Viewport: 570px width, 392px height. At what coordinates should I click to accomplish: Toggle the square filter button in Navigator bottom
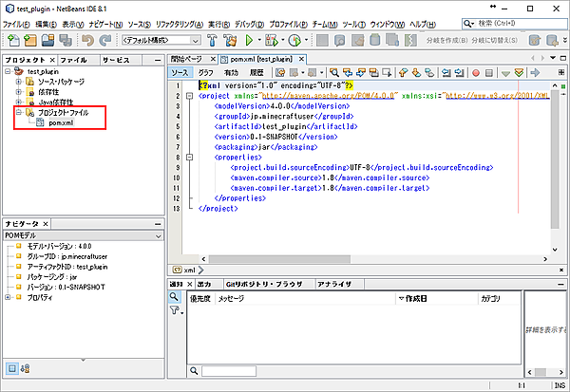pyautogui.click(x=12, y=367)
